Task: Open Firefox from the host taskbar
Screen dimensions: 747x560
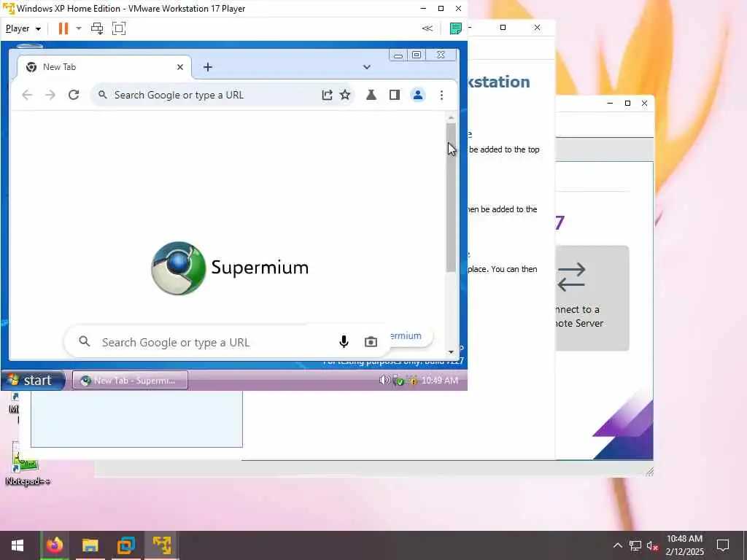Action: [x=54, y=545]
